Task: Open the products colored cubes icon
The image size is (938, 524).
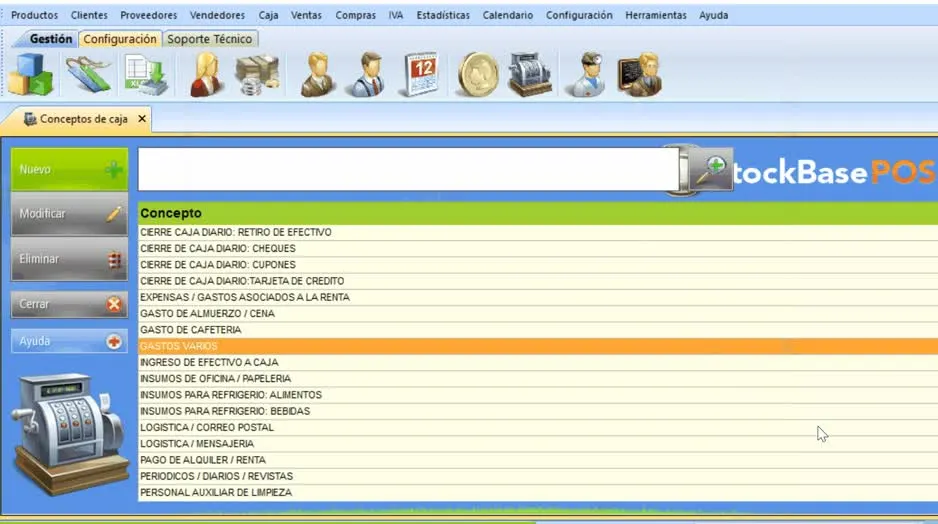Action: coord(30,75)
